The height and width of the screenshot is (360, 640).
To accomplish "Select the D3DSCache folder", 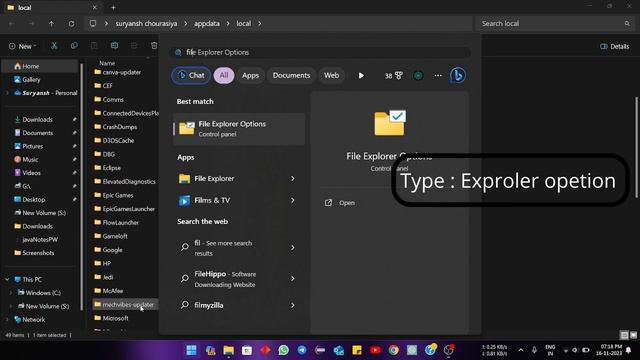I will [118, 140].
